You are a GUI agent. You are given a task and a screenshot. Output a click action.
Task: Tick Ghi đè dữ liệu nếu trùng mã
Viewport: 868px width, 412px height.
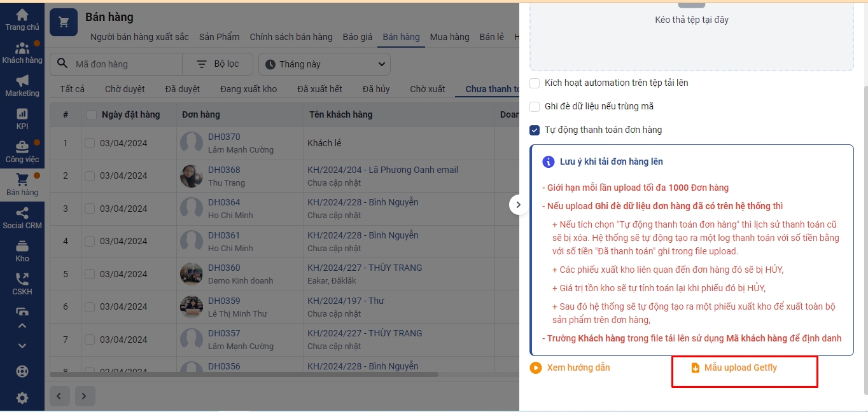pos(535,106)
